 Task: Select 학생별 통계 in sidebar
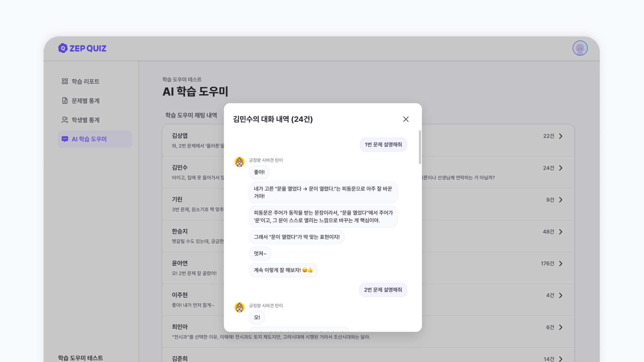[x=86, y=120]
